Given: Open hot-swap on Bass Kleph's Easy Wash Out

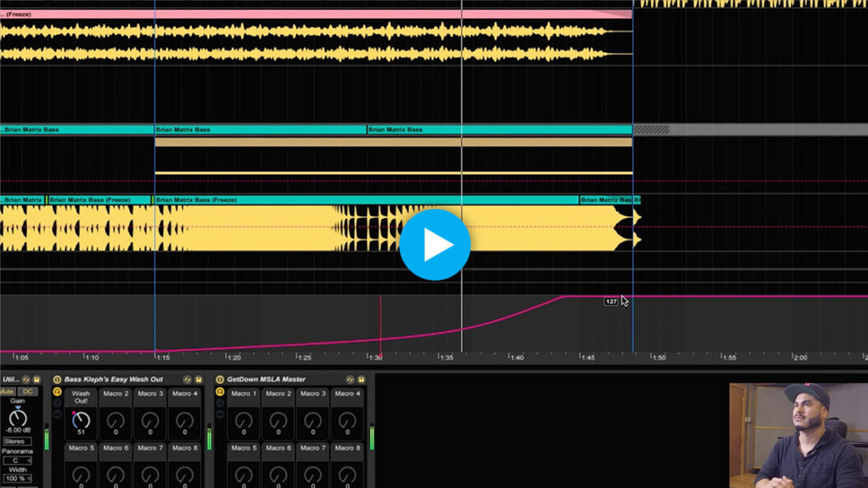Looking at the screenshot, I should 187,379.
